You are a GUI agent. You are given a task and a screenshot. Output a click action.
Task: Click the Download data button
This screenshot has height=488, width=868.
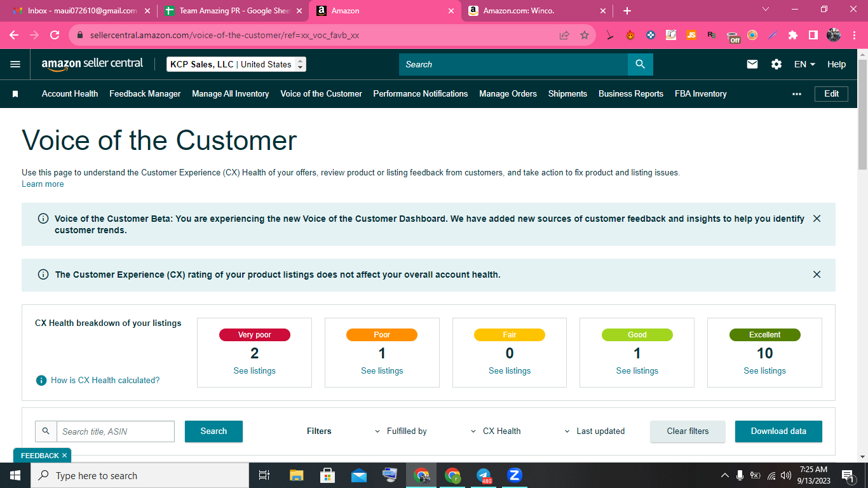[x=778, y=431]
